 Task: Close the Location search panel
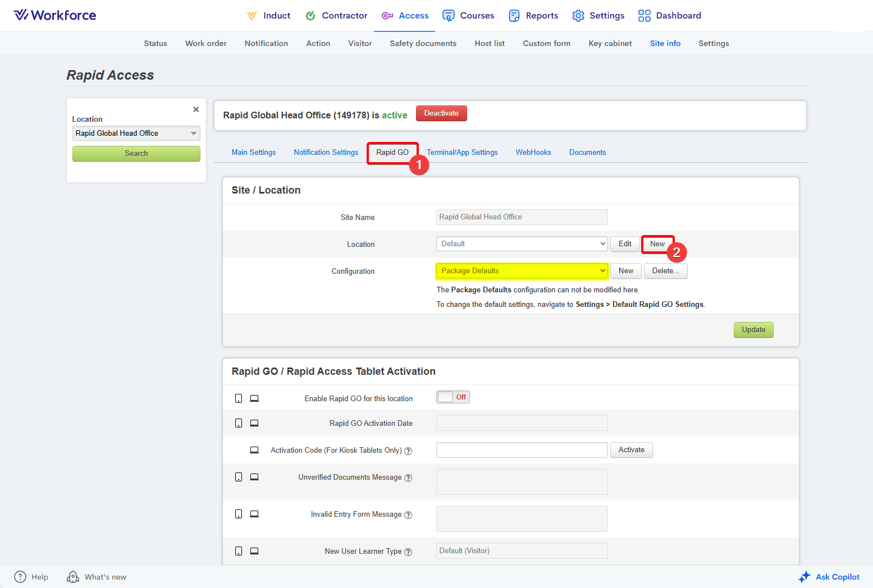point(196,109)
